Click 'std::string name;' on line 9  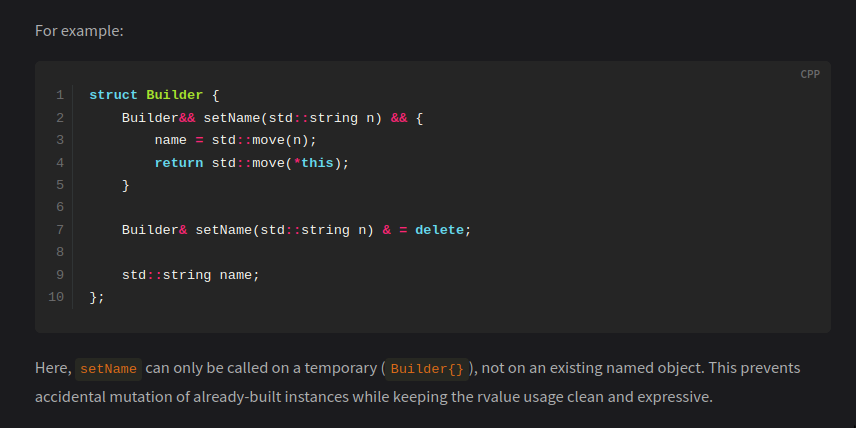[191, 275]
